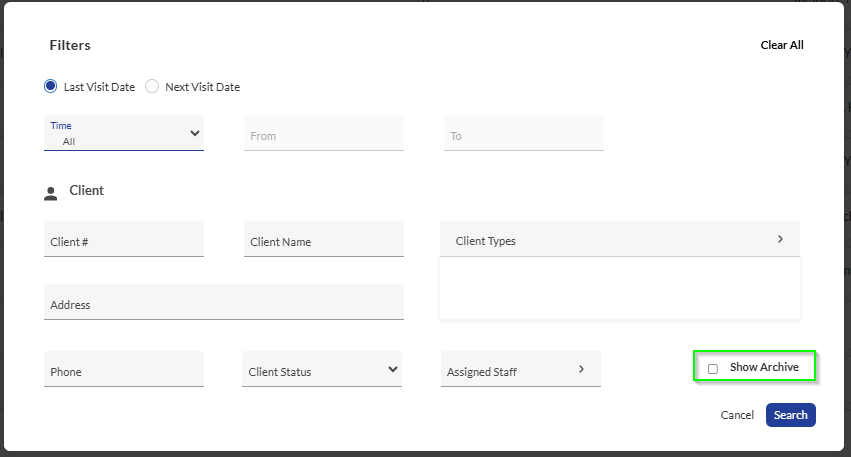Expand the Client Types field label

click(x=486, y=241)
